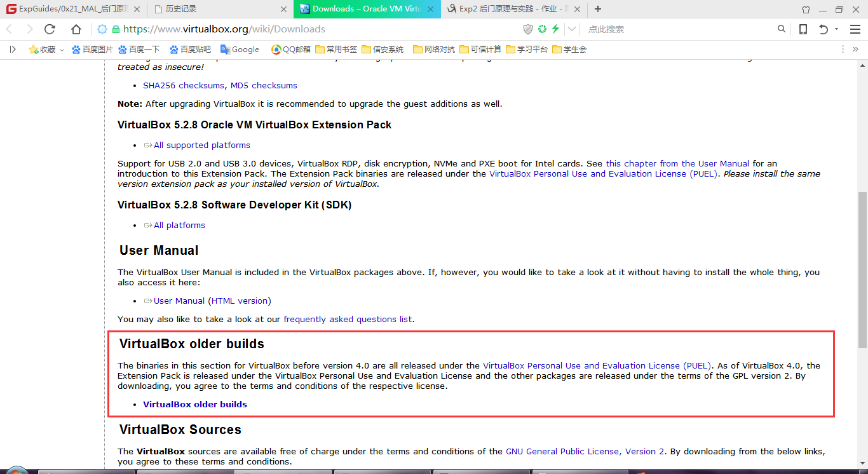Open the 百度一下 bookmark
Screen dimensions: 868x474
click(x=139, y=49)
